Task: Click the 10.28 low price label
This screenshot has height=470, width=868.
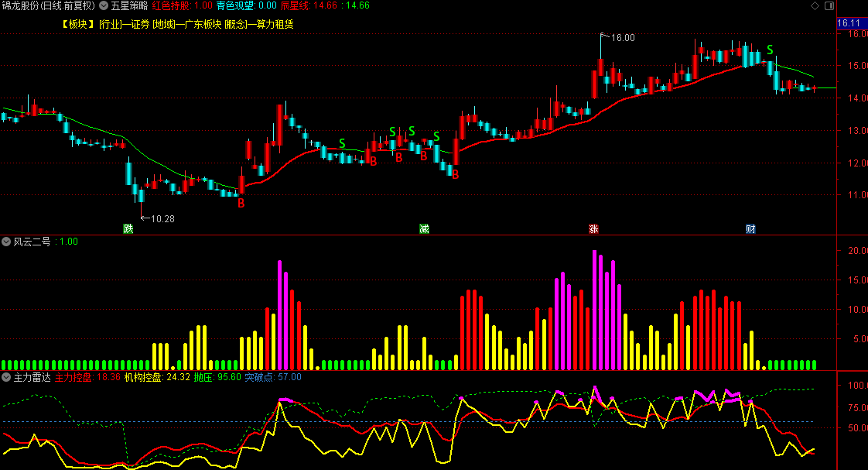Action: [162, 219]
